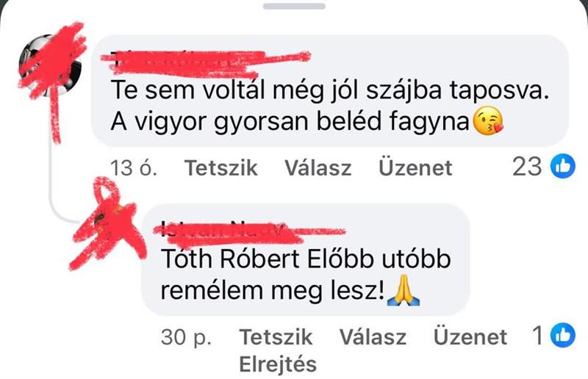The height and width of the screenshot is (379, 588).
Task: Click the 30 p. timestamp
Action: click(x=187, y=336)
